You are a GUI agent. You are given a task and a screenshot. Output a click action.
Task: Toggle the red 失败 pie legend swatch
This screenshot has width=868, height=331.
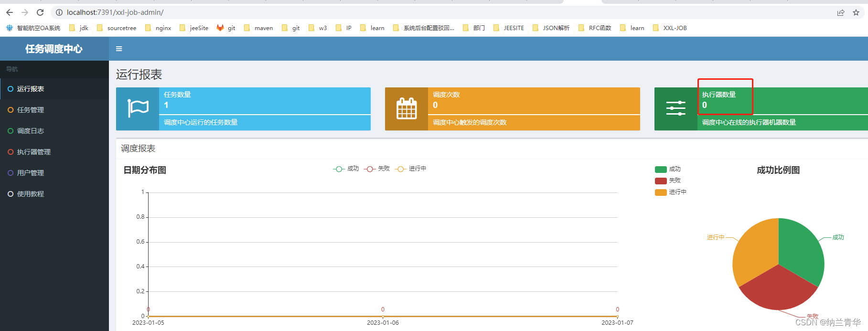click(x=661, y=181)
